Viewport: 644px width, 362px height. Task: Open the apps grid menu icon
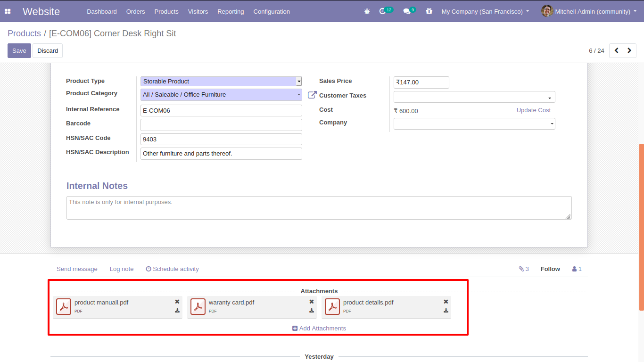8,11
